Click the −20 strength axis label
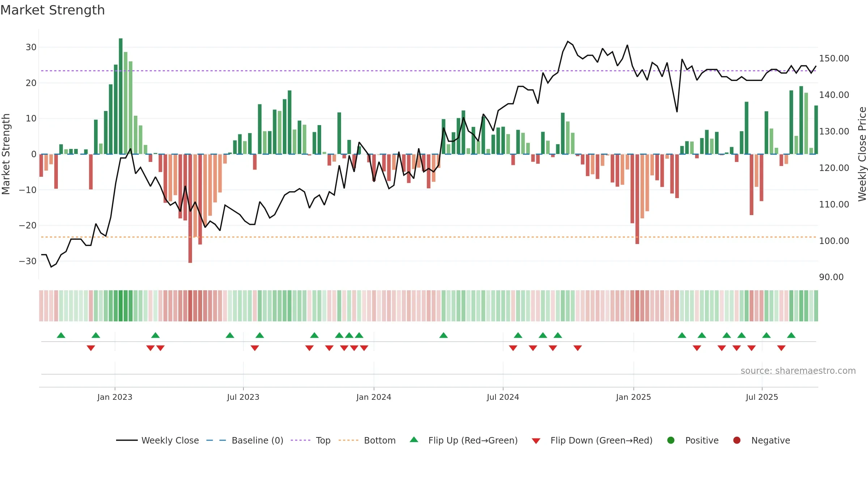Viewport: 868px width, 488px height. coord(27,226)
